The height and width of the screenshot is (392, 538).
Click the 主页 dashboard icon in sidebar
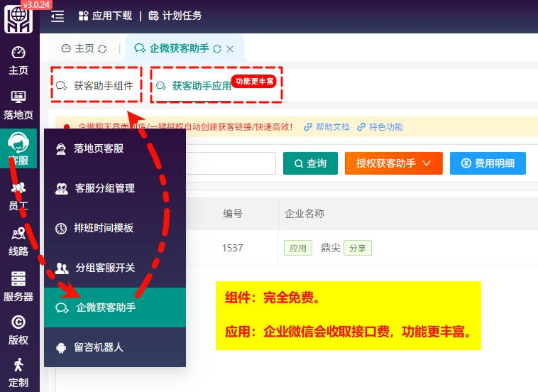[x=18, y=60]
